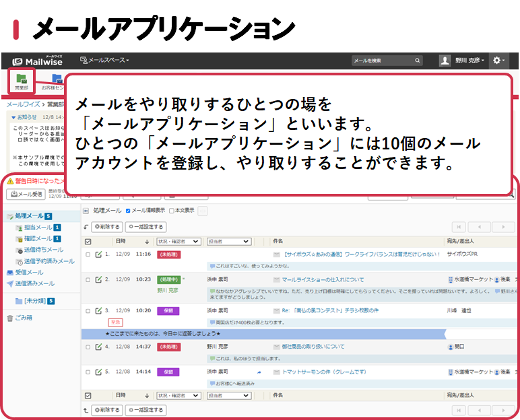Click the edit icon on mail row 3

(99, 311)
